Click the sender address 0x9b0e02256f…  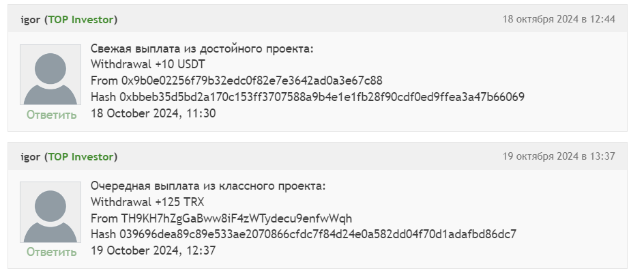pos(252,81)
